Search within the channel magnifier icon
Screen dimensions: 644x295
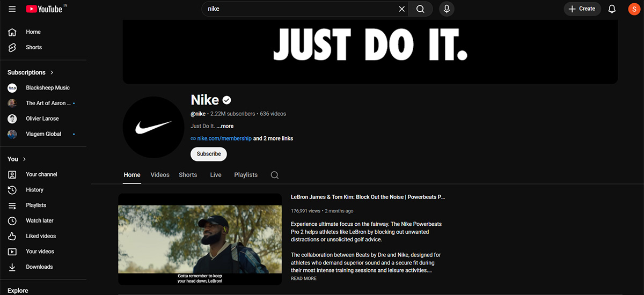click(x=275, y=175)
